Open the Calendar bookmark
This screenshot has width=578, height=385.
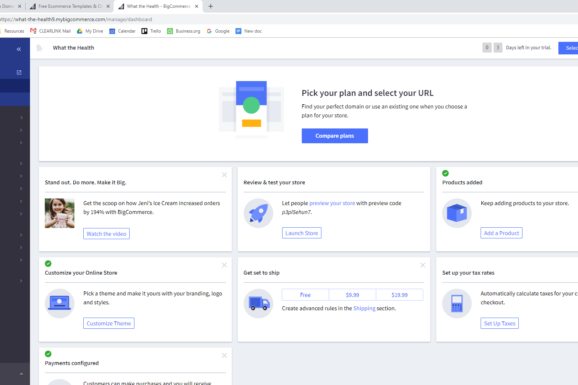[122, 31]
